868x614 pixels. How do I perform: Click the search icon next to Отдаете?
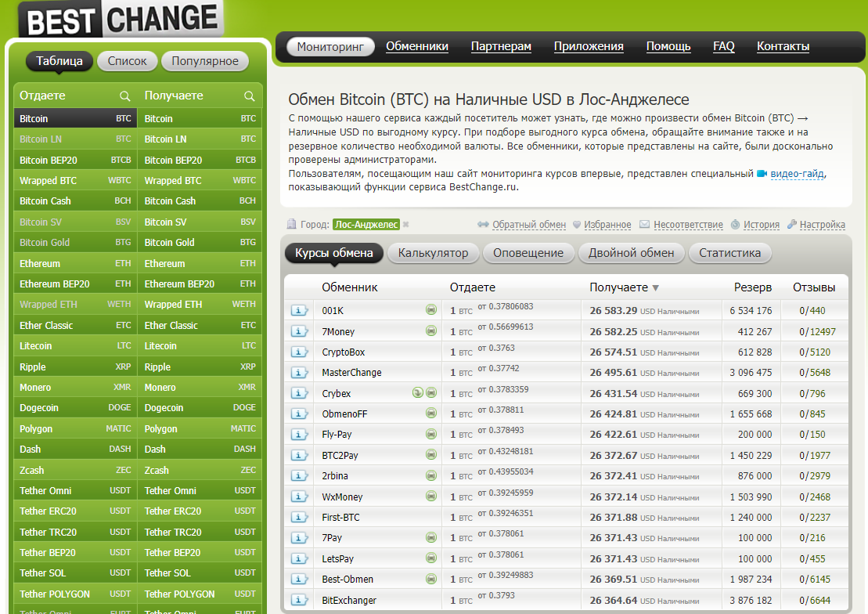click(x=125, y=96)
